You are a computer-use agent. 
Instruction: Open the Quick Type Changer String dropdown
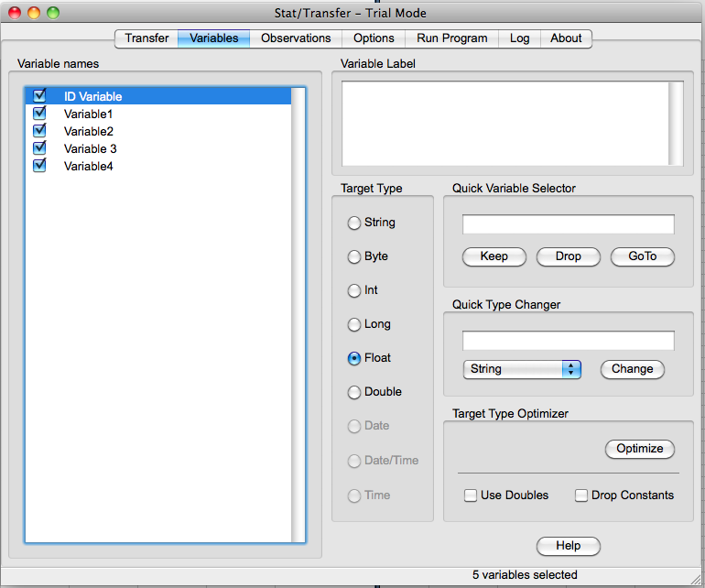[523, 369]
